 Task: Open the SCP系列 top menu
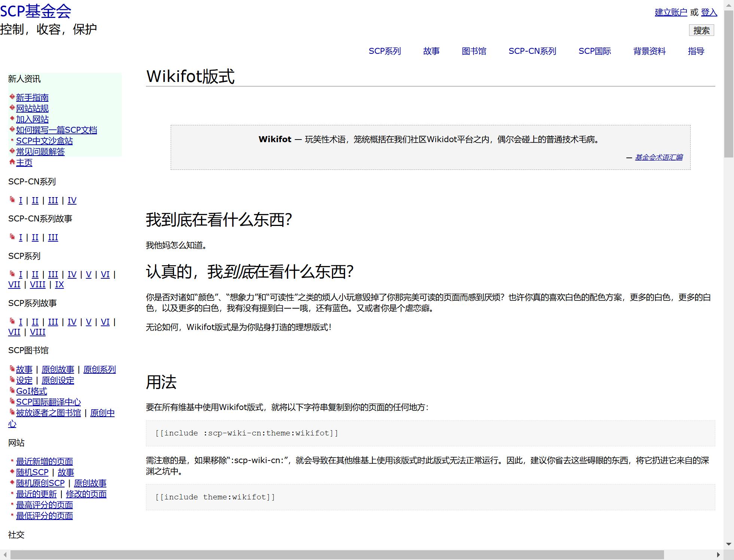384,51
